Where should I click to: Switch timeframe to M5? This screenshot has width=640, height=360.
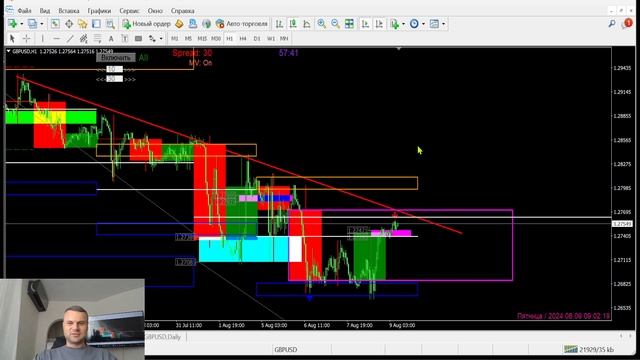(188, 38)
